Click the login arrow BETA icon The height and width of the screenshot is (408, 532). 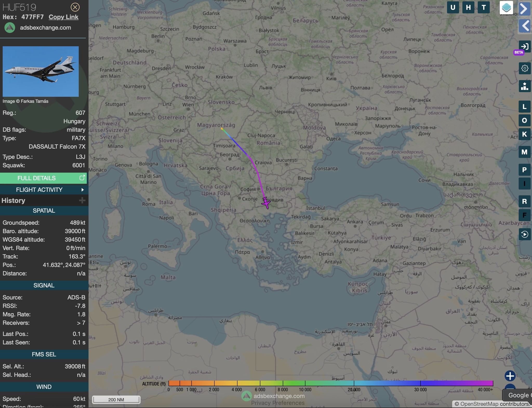524,47
